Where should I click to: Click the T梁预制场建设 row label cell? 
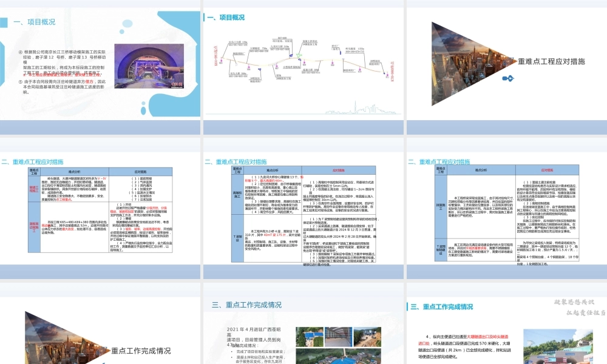pyautogui.click(x=441, y=249)
